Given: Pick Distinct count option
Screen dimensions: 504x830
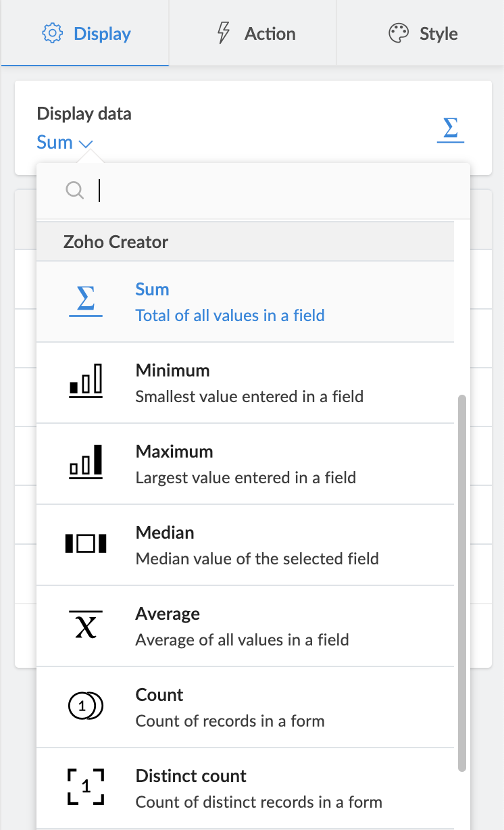Looking at the screenshot, I should (x=258, y=788).
